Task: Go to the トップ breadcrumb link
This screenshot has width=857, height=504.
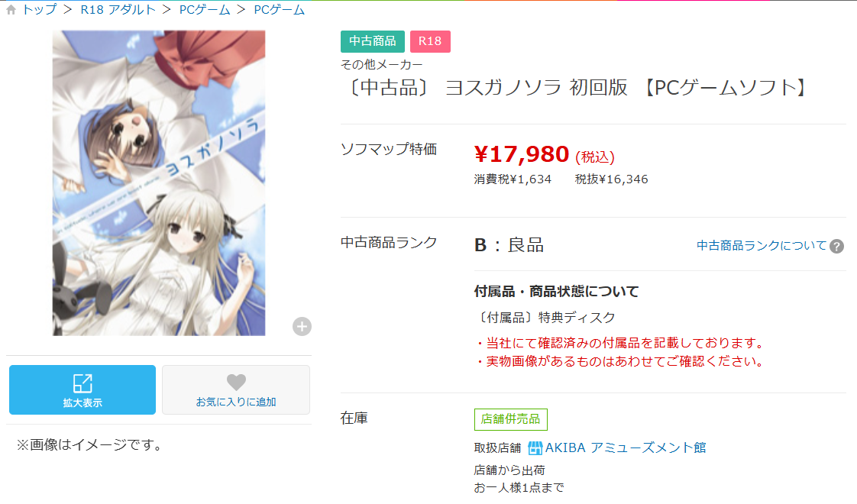Action: tap(40, 10)
